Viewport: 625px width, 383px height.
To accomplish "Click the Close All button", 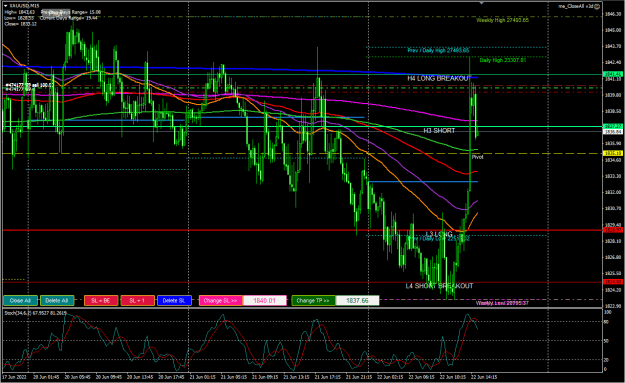I will click(x=20, y=301).
